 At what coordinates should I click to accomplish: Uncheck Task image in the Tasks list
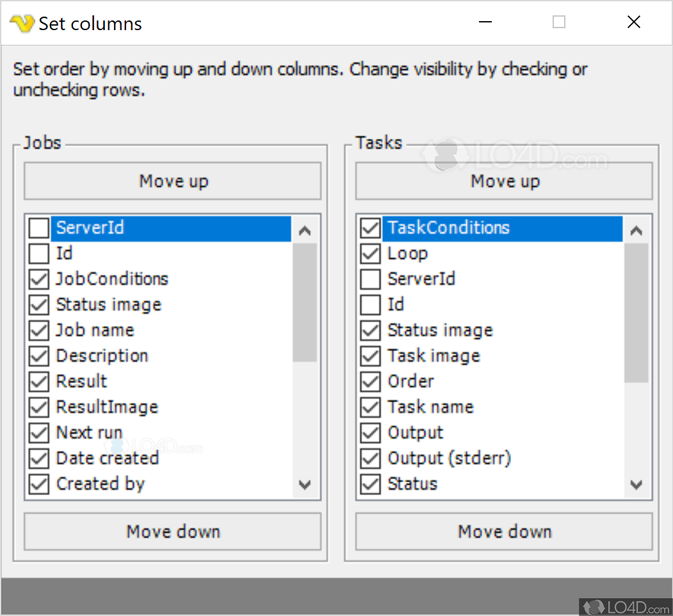coord(369,356)
